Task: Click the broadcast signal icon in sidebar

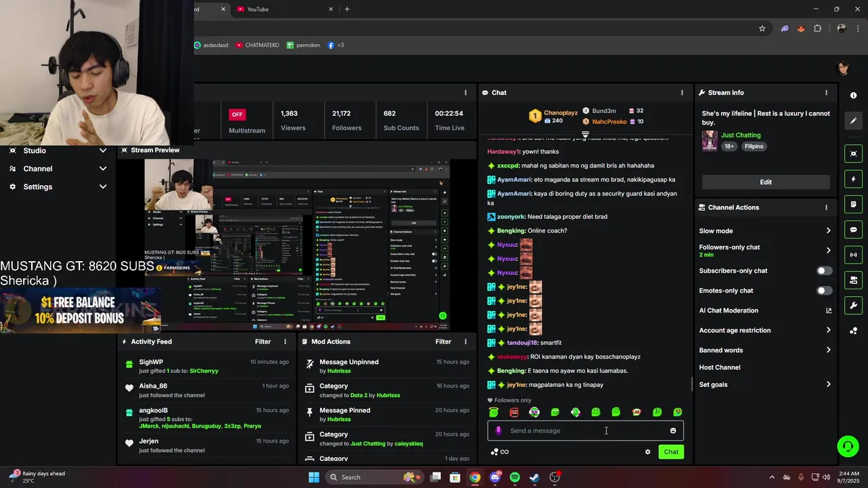Action: click(853, 255)
